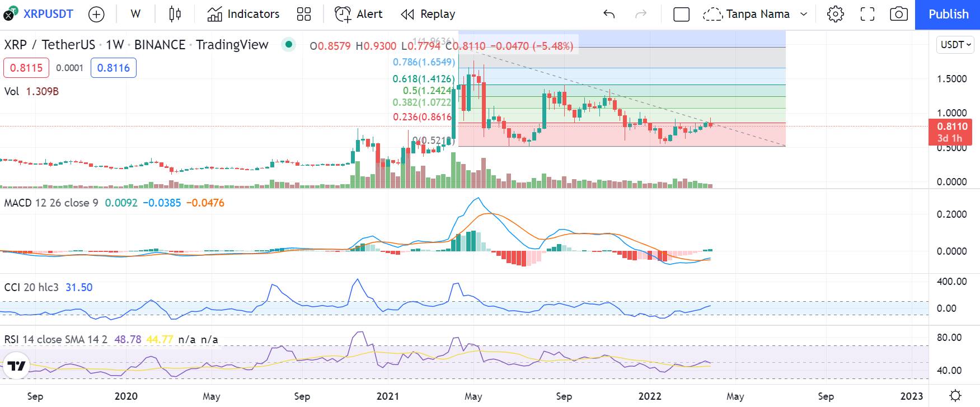Click the MACD value 0.0092
The height and width of the screenshot is (407, 980).
coord(121,203)
